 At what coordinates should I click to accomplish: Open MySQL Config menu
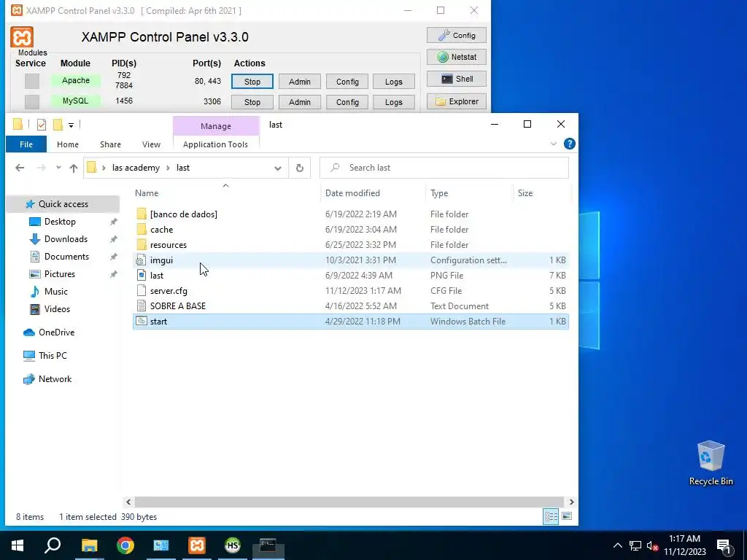point(347,102)
